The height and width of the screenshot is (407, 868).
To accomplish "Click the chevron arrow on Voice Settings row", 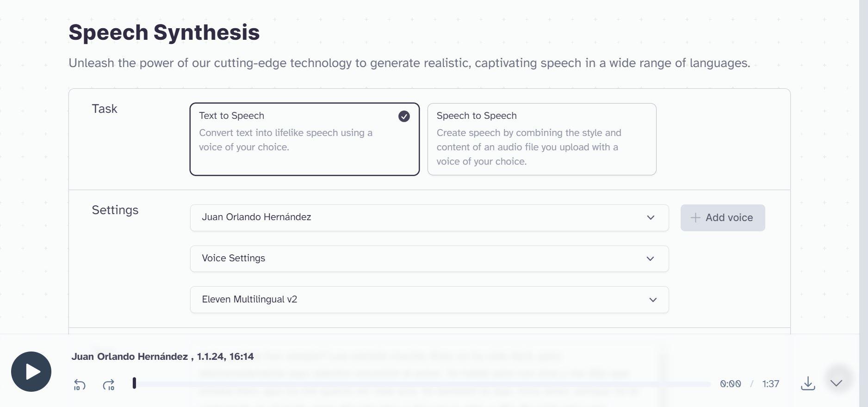I will point(650,259).
